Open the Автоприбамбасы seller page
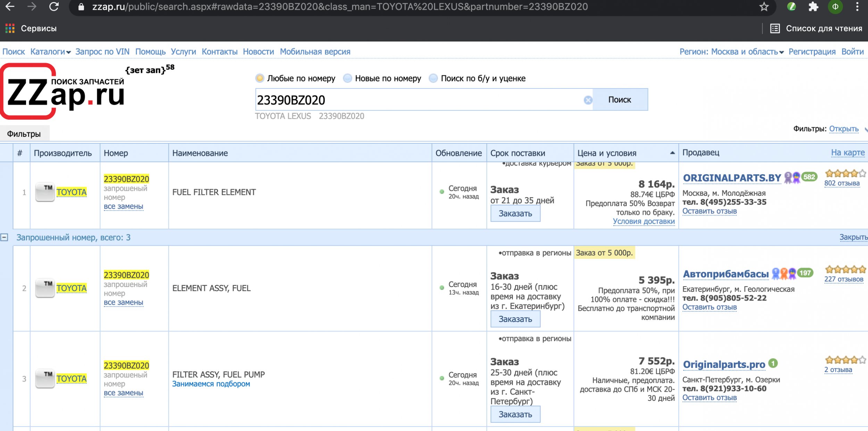The width and height of the screenshot is (868, 431). (x=726, y=274)
